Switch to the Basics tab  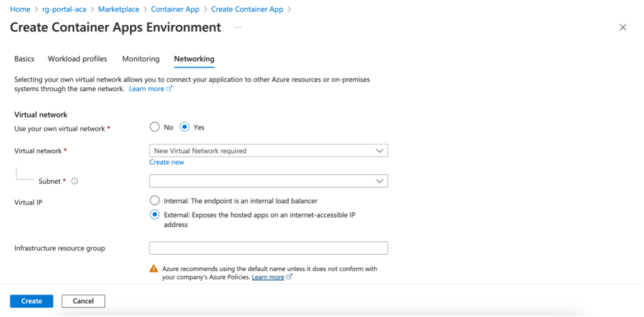coord(24,59)
